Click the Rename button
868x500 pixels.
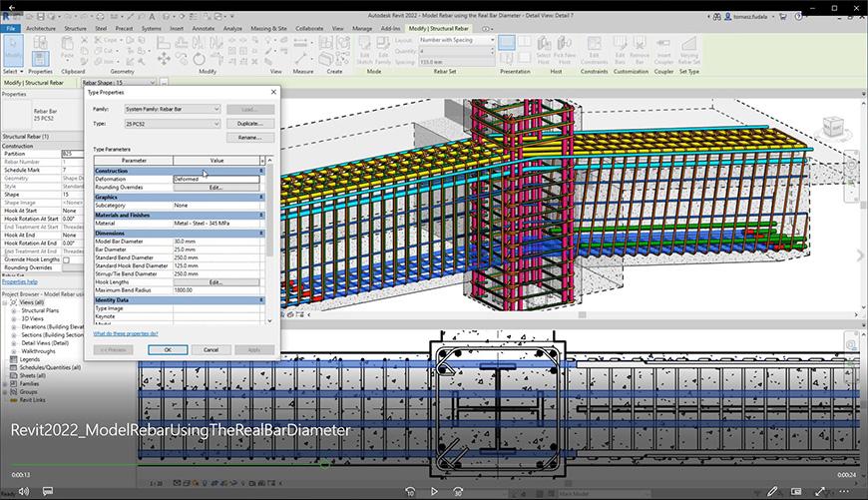coord(250,138)
